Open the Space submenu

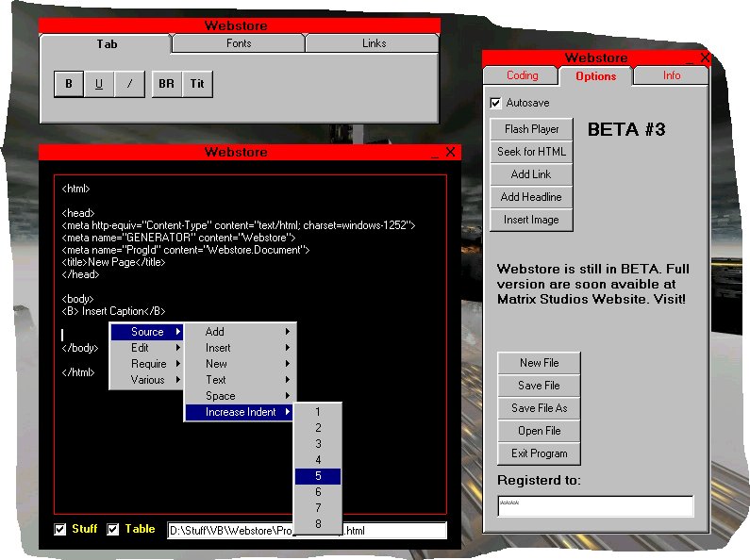pos(240,396)
